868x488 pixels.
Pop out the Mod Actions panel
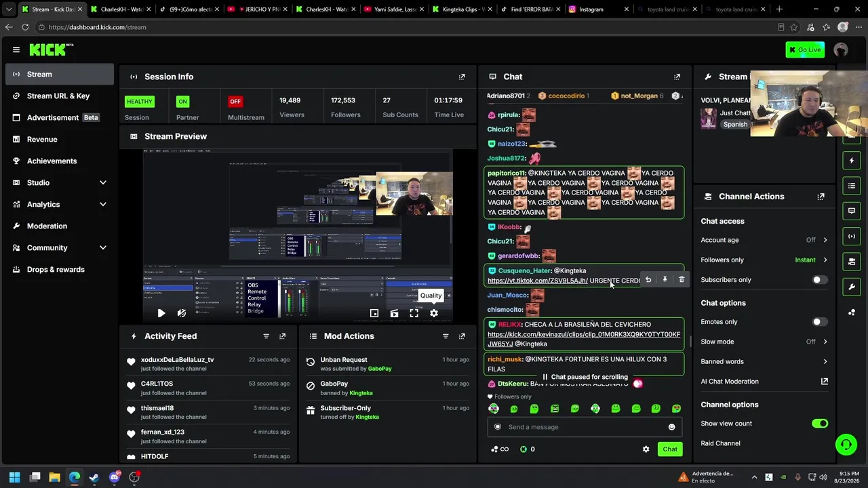(x=462, y=336)
